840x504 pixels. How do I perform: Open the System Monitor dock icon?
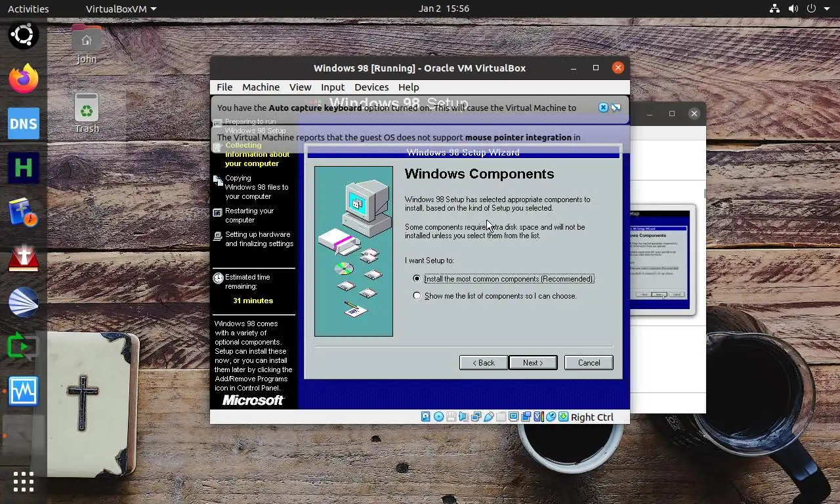pos(24,391)
